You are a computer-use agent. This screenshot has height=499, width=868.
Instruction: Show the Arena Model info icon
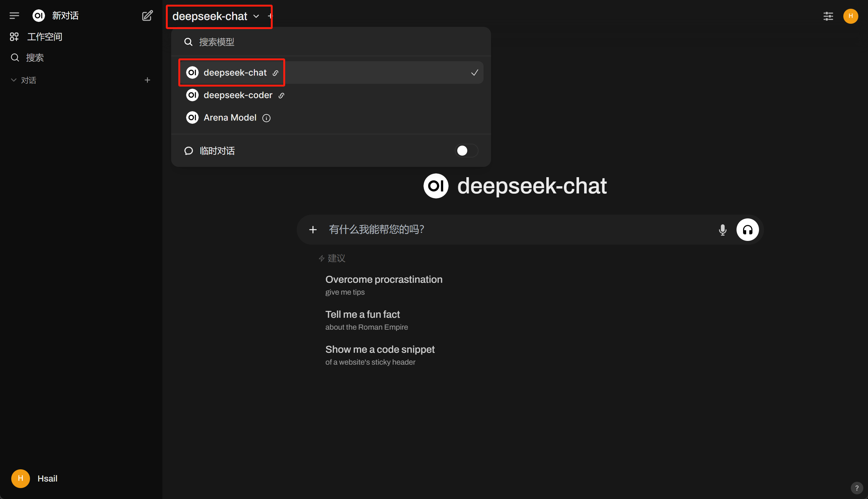coord(266,118)
